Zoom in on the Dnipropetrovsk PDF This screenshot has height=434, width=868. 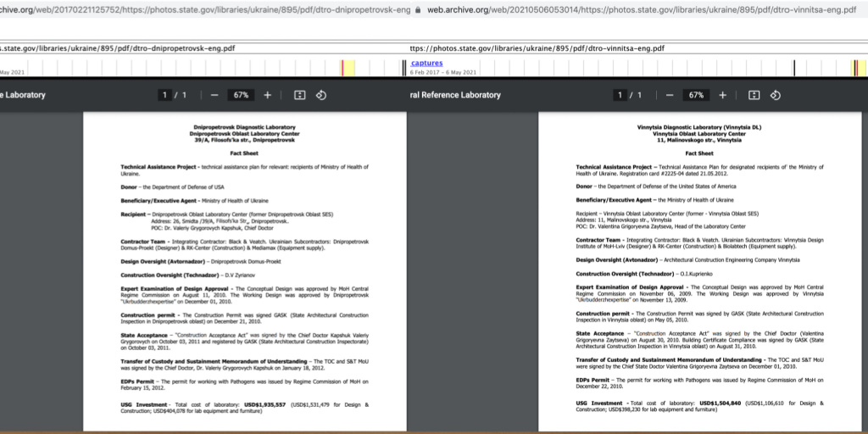tap(268, 95)
